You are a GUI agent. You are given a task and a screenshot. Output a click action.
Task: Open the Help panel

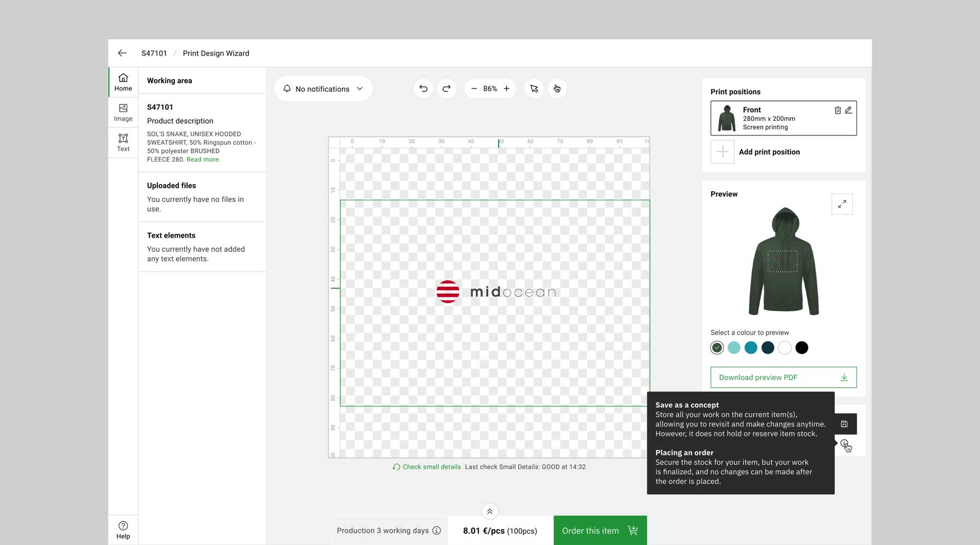point(123,530)
